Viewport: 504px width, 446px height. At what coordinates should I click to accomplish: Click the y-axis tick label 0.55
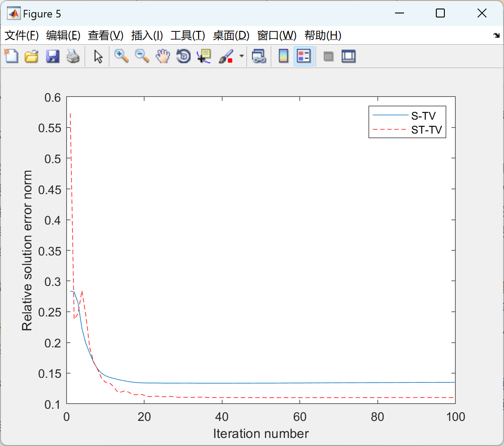[50, 128]
